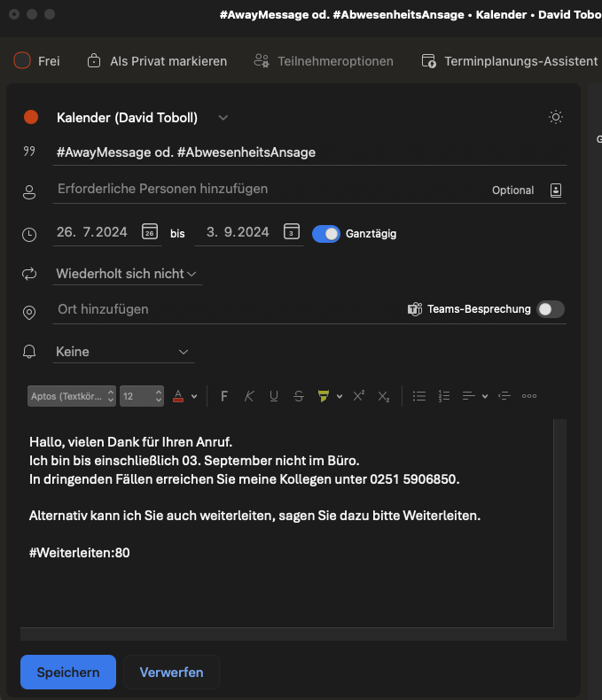This screenshot has height=700, width=602.
Task: Open the start date calendar picker
Action: tap(151, 233)
